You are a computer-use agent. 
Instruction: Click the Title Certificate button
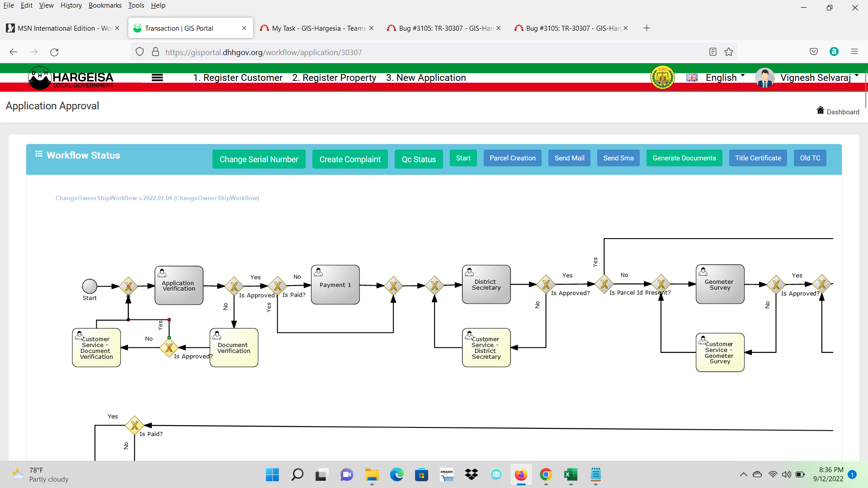tap(758, 158)
